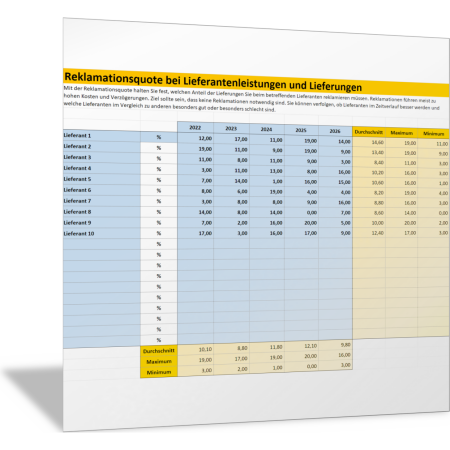Click the yellow Minimum column header
The image size is (450, 450).
(433, 134)
